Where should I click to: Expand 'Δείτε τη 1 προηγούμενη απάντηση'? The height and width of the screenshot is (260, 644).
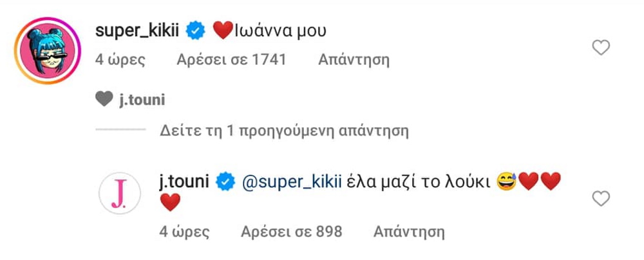284,131
